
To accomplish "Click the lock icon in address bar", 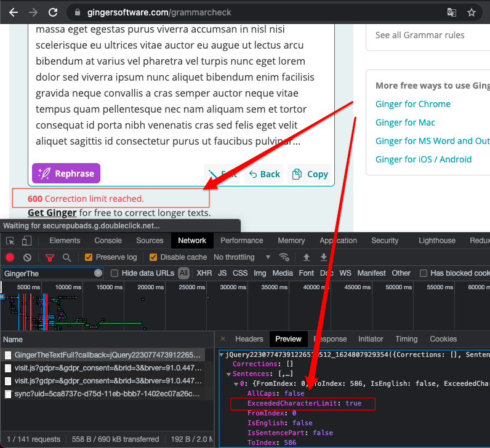I will (78, 12).
